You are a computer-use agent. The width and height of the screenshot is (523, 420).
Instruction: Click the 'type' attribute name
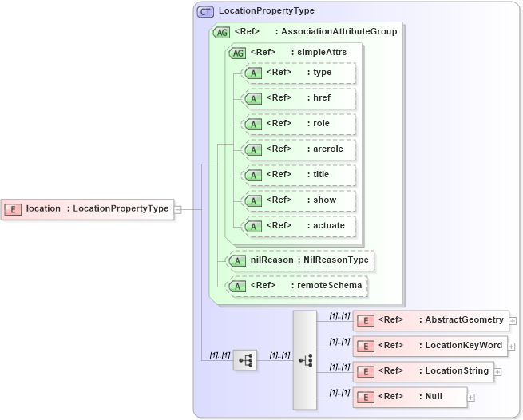click(323, 73)
